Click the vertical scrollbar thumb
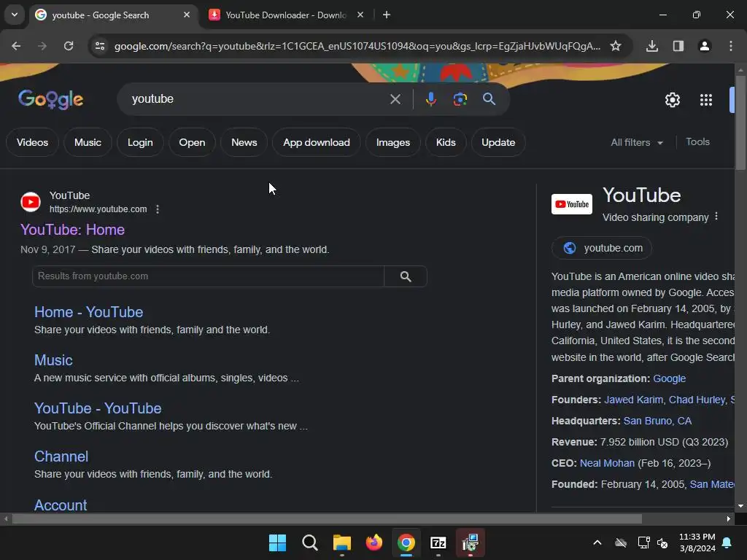Image resolution: width=747 pixels, height=560 pixels. (x=740, y=122)
